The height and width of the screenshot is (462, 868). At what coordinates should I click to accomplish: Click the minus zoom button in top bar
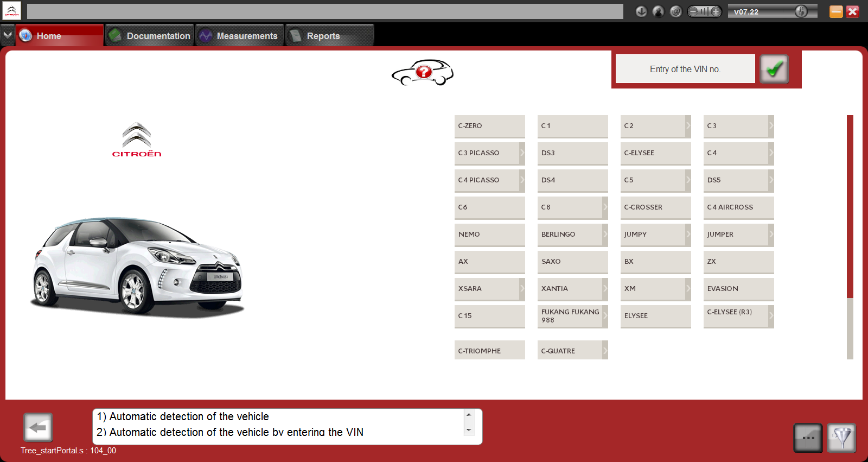click(693, 11)
